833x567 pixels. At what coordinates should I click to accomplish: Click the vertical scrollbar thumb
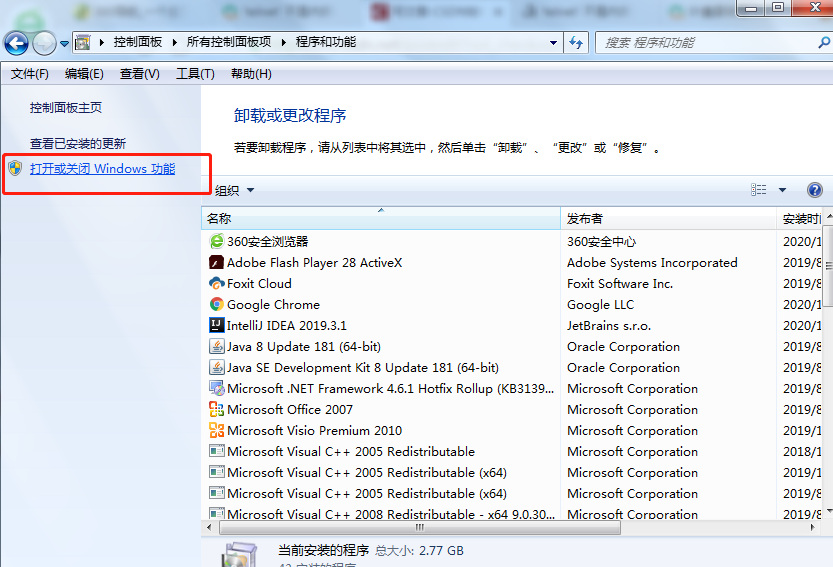point(829,266)
